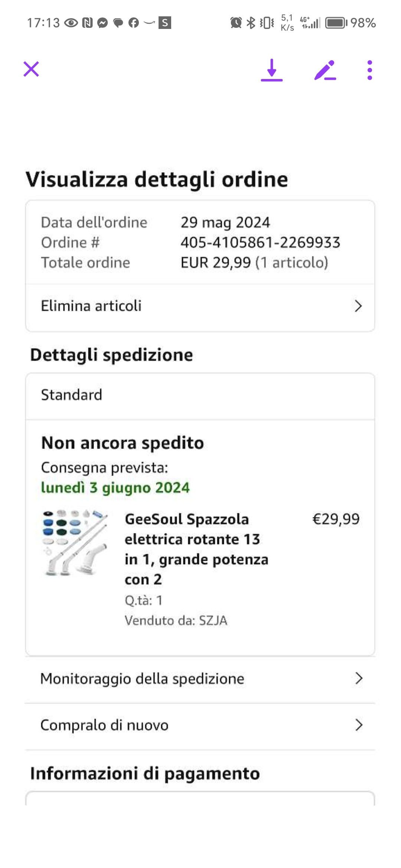Tap the Standard shipping row
Screen dimensions: 401x868
[200, 395]
